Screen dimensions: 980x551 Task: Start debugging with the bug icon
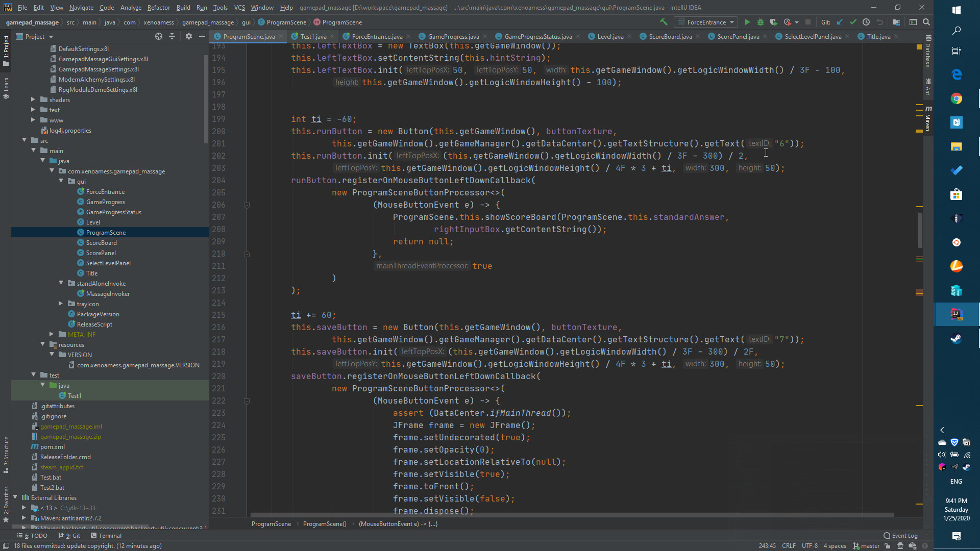761,22
